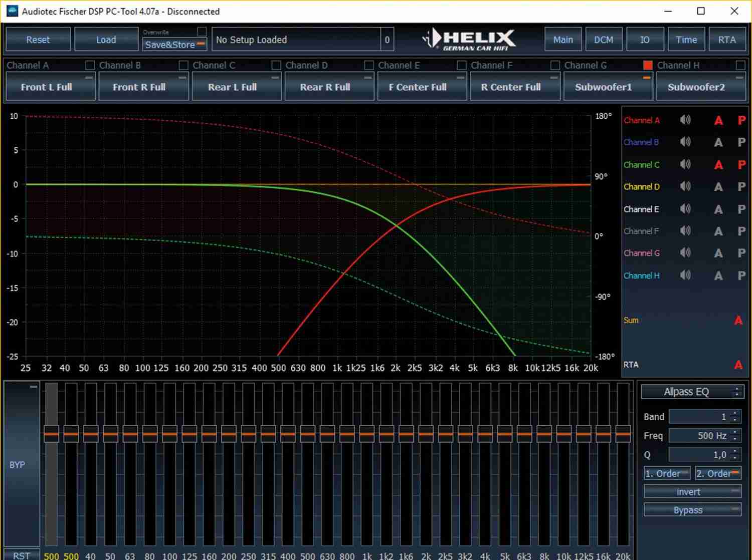
Task: Show amplitude 'A' for Channel H
Action: [x=718, y=276]
